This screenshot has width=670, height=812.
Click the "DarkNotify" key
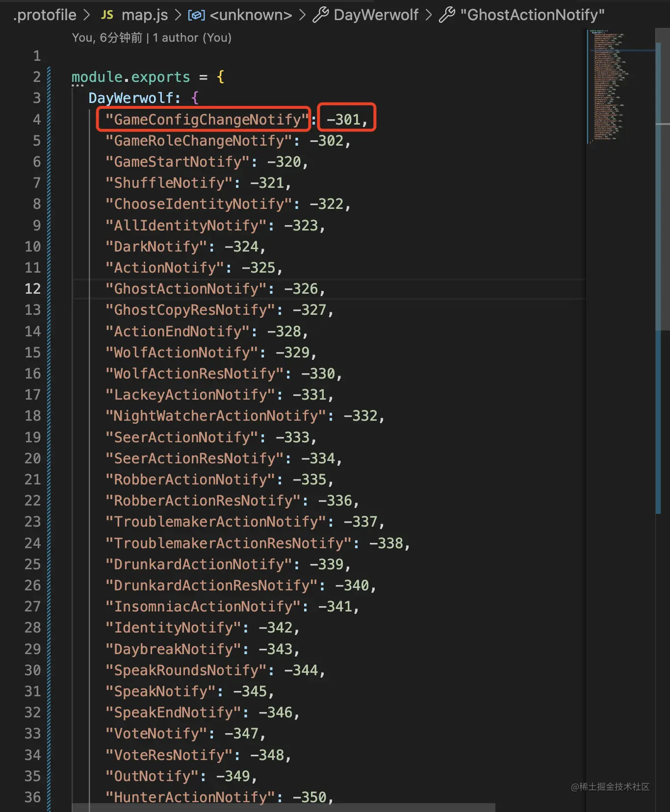click(156, 246)
